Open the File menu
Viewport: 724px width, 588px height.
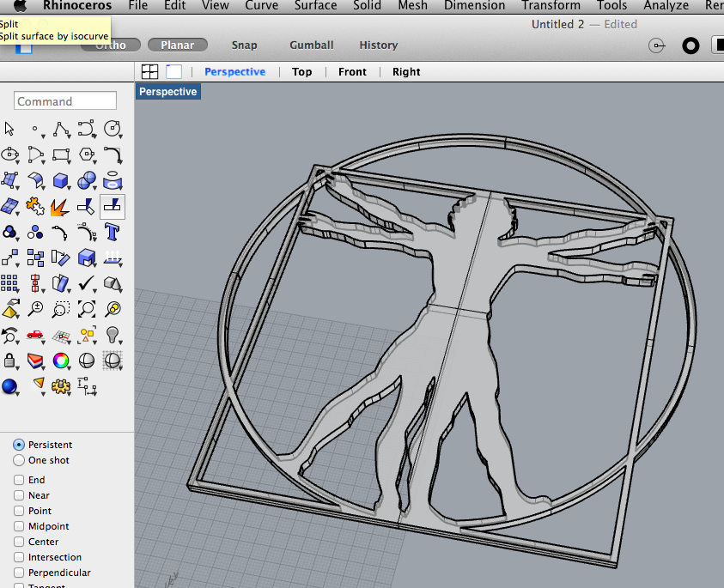pos(138,5)
